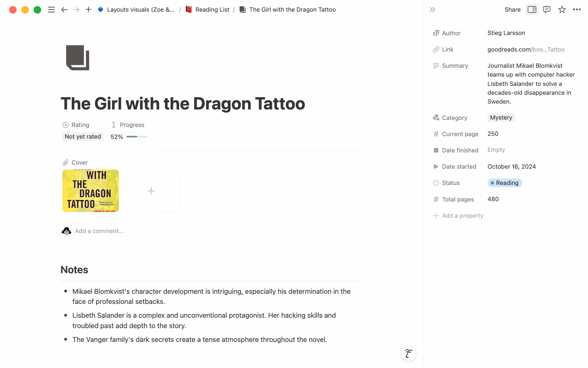This screenshot has height=368, width=588.
Task: Toggle the Reading status tag
Action: 505,183
